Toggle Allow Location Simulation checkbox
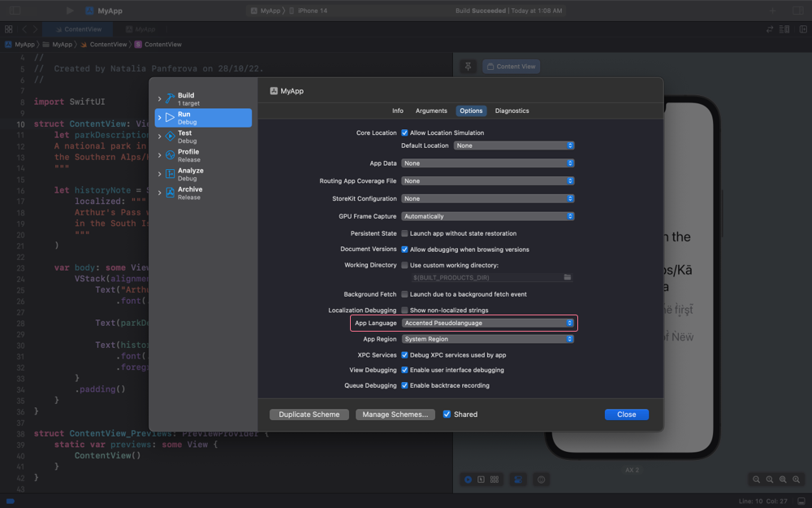This screenshot has width=812, height=508. pyautogui.click(x=404, y=133)
